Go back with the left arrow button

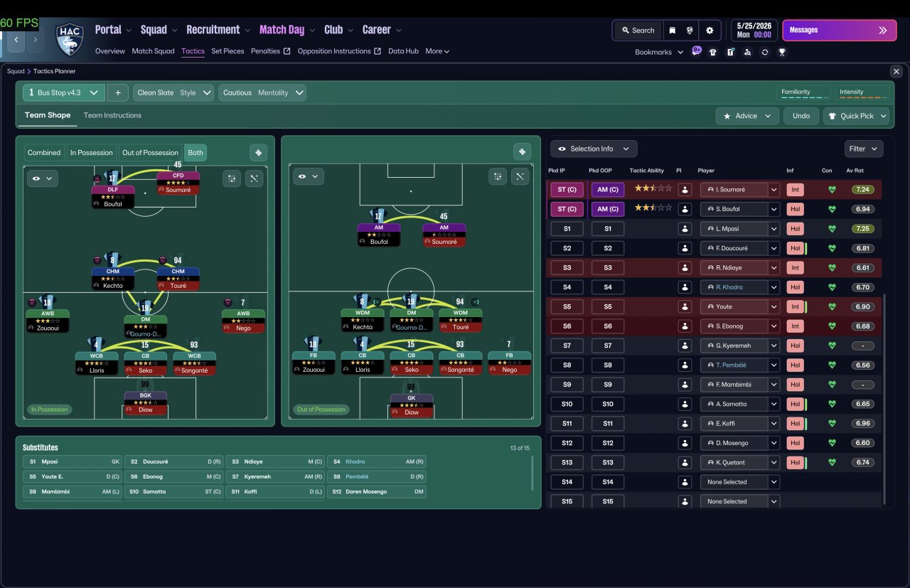coord(16,40)
